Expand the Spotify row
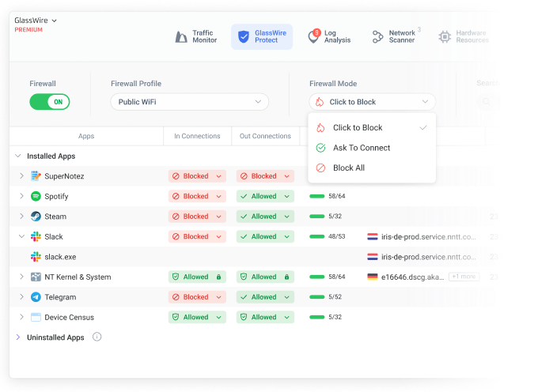538x392 pixels. 21,196
